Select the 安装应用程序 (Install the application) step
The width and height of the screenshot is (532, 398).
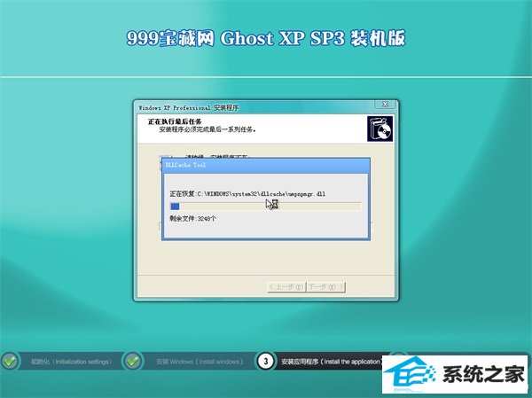331,362
